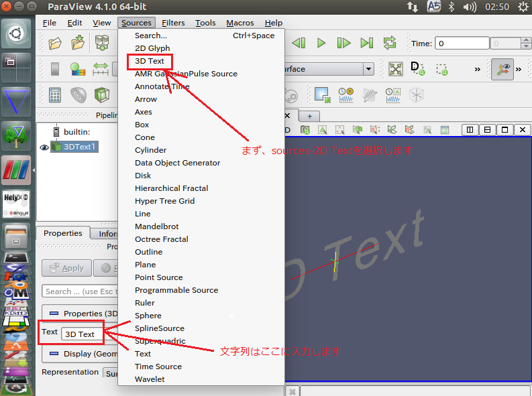
Task: Open the Representation dropdown in main toolbar
Action: 368,69
